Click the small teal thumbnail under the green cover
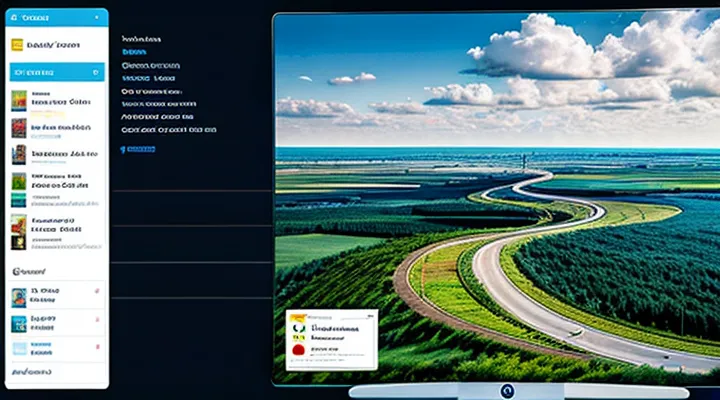The width and height of the screenshot is (720, 400). [x=19, y=200]
